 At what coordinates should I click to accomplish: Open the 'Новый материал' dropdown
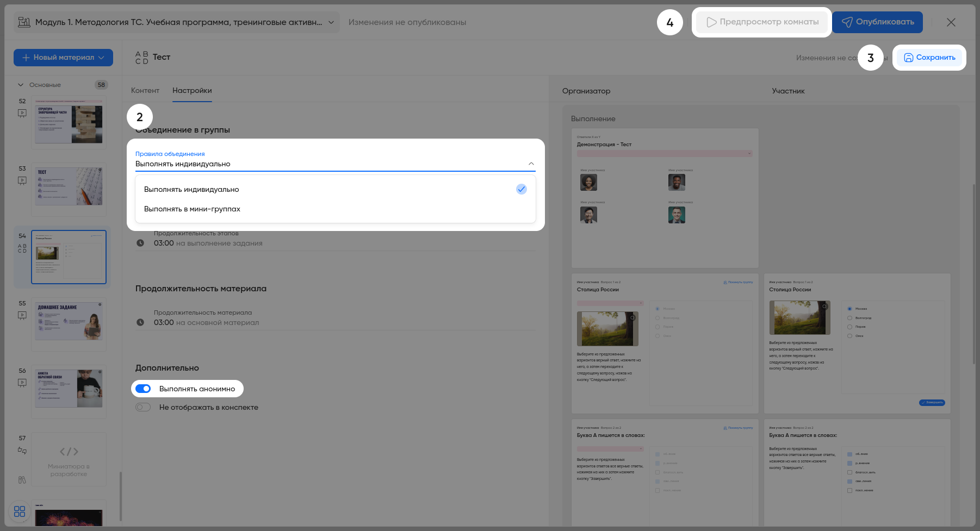pos(63,58)
